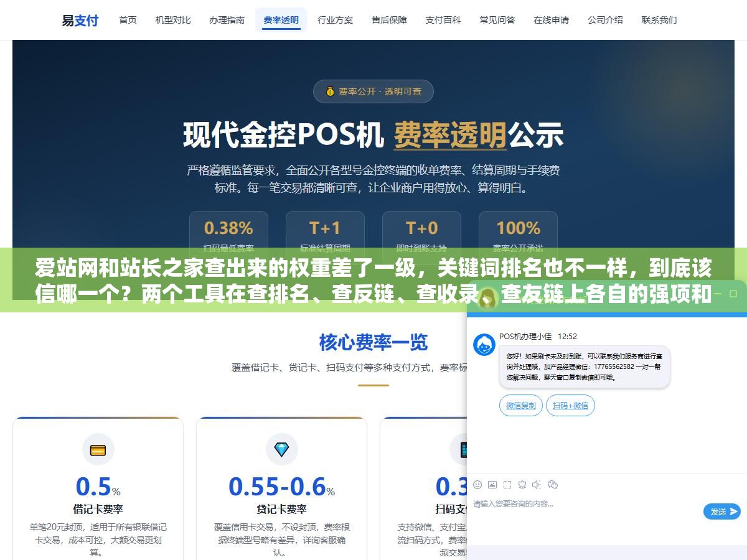
Task: Open the 行业方案 nav page
Action: pyautogui.click(x=335, y=20)
